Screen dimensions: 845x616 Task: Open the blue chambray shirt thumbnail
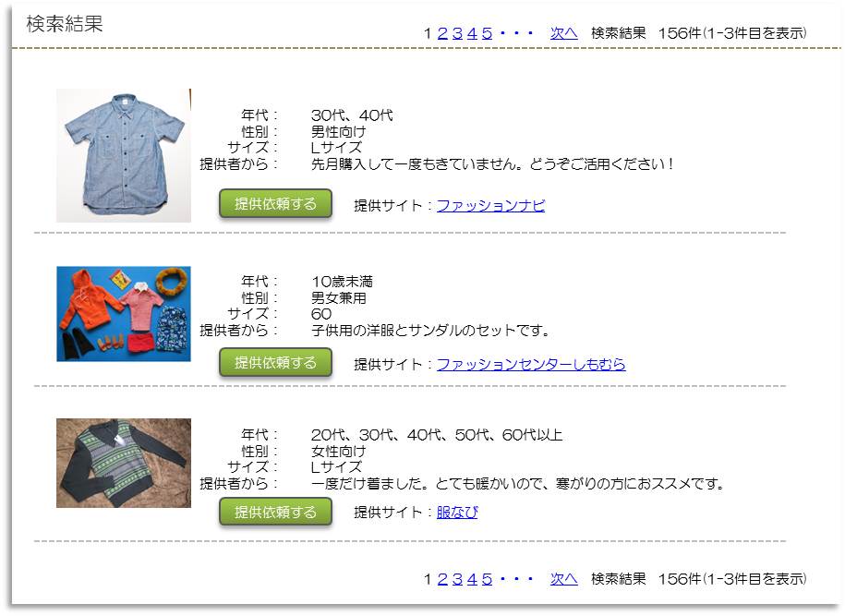pyautogui.click(x=124, y=155)
